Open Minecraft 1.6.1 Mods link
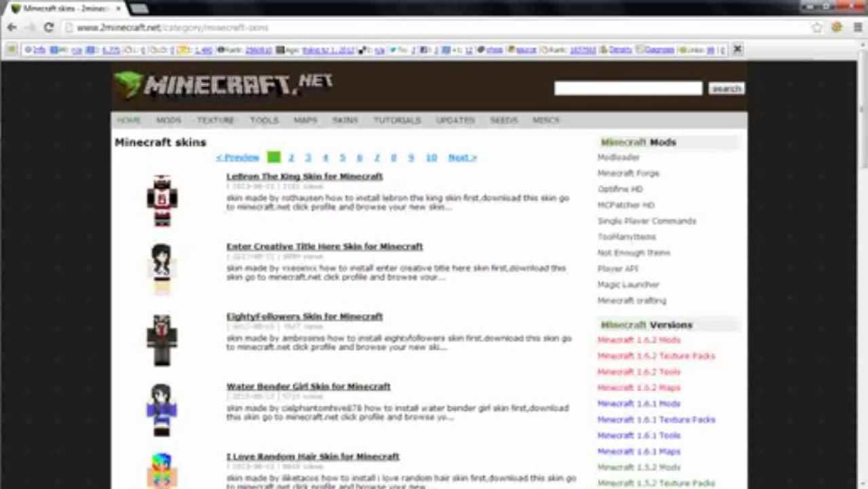This screenshot has height=489, width=868. pos(639,404)
